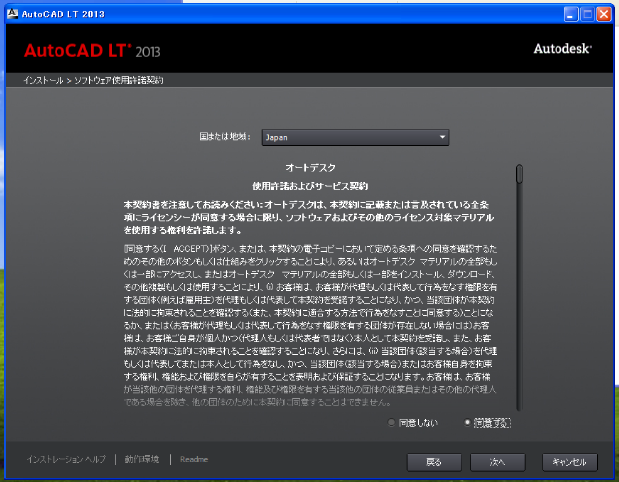Image resolution: width=619 pixels, height=482 pixels.
Task: Click the キャンセル button
Action: (570, 462)
